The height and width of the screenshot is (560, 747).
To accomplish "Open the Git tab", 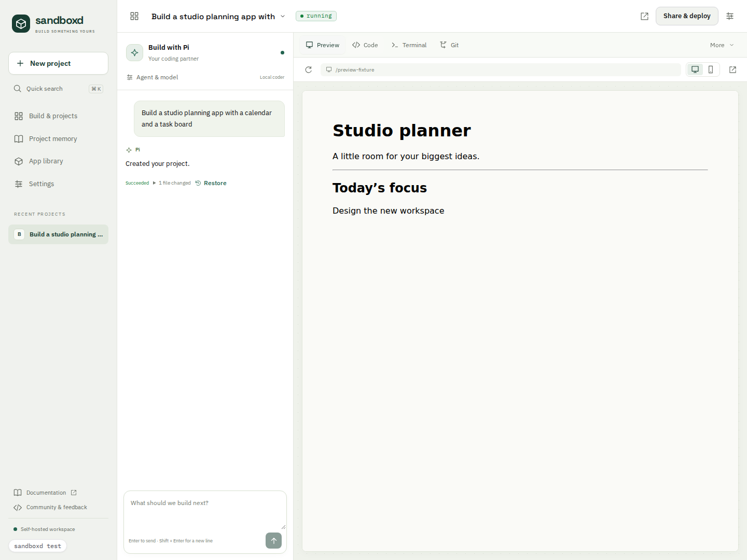I will 449,45.
